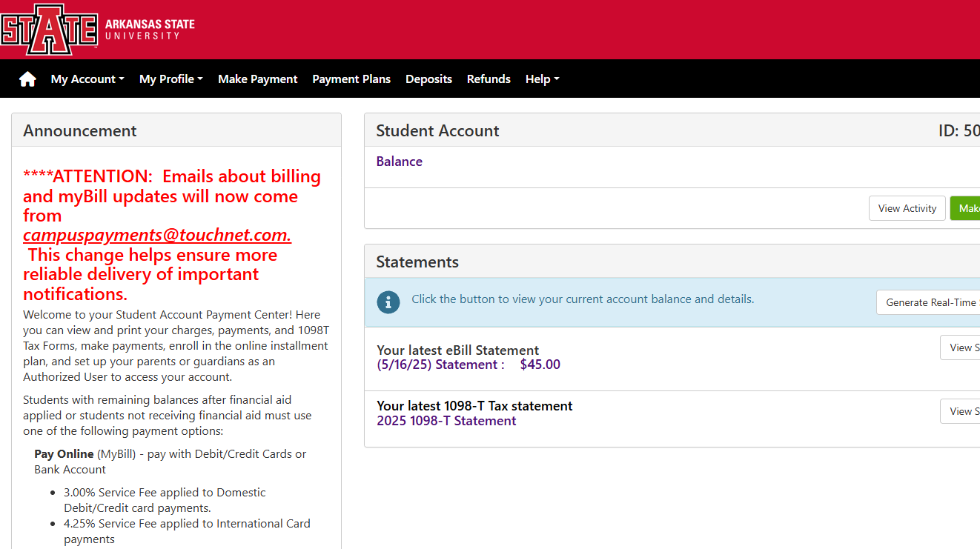Screen dimensions: 980x549
Task: Click the blue info circle icon in Statements
Action: [388, 302]
